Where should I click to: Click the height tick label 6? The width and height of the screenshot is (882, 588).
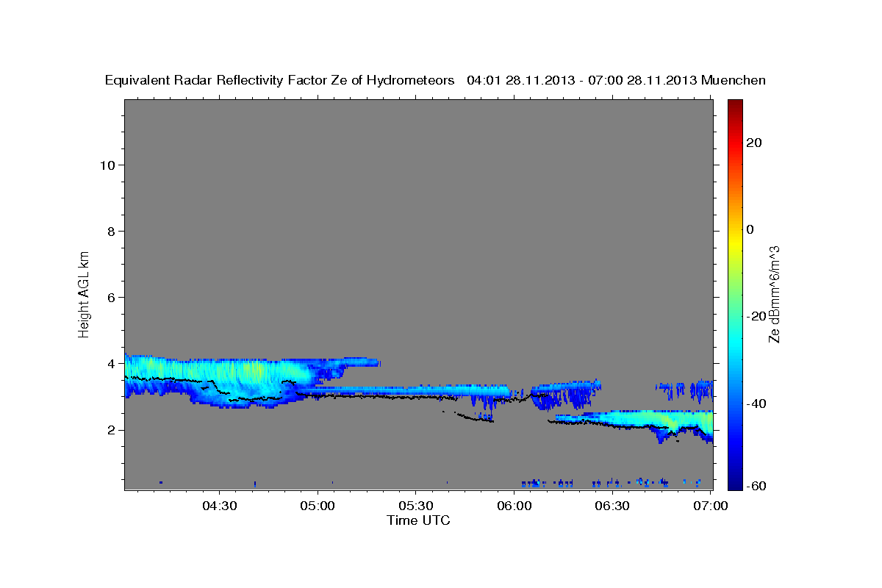pyautogui.click(x=110, y=297)
